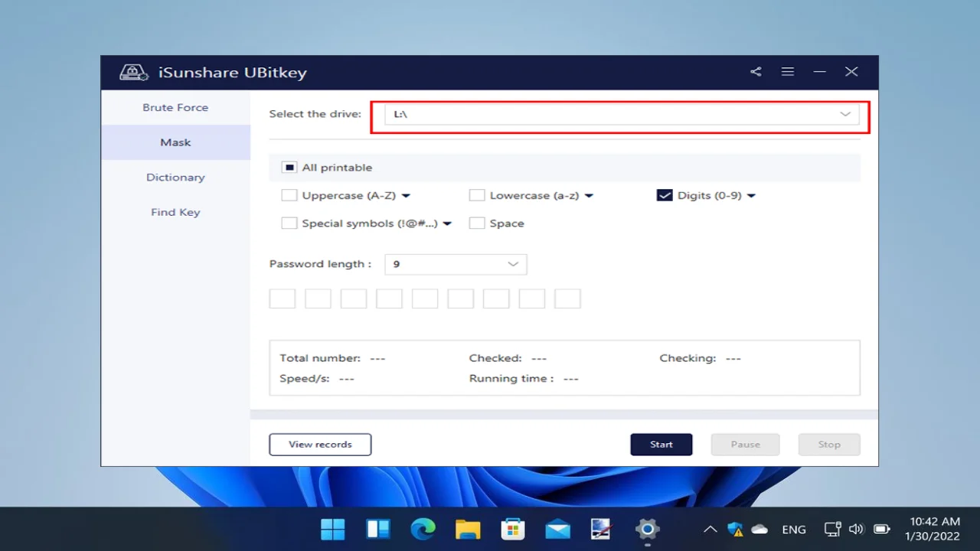Open Mail app from taskbar
Viewport: 980px width, 551px height.
click(x=557, y=529)
